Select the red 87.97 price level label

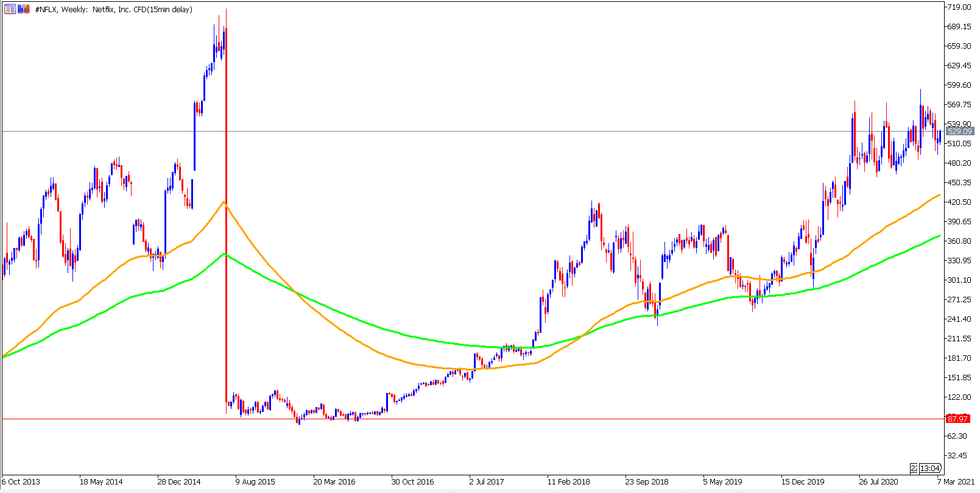tap(958, 419)
